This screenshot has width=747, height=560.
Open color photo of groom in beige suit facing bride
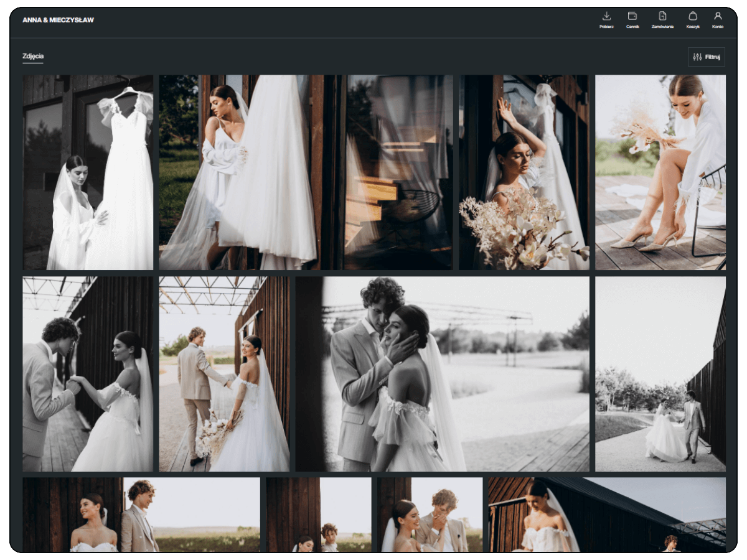pos(224,373)
